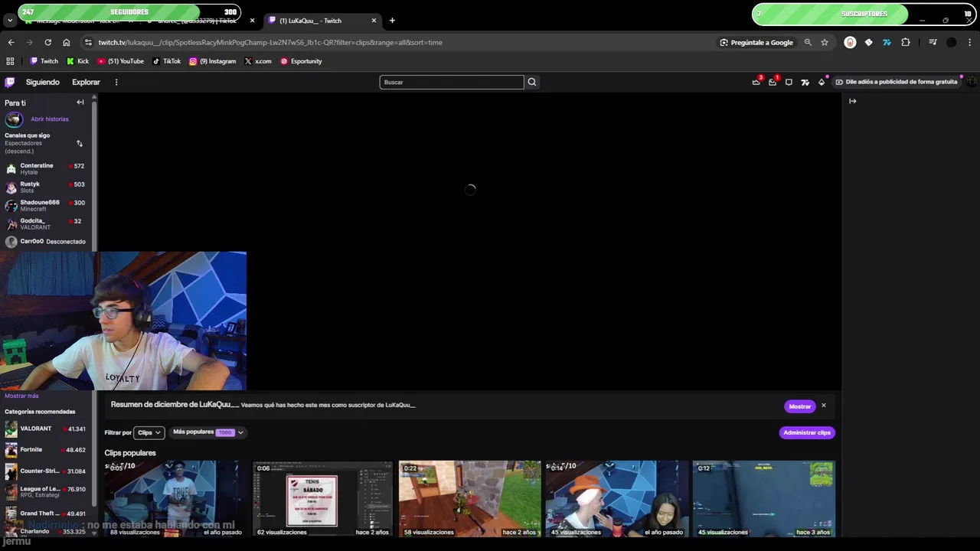980x551 pixels.
Task: Open a new browser tab
Action: (x=392, y=21)
